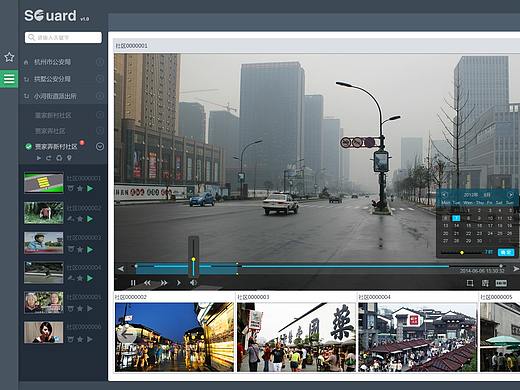Open the 社区0000004 preview thumbnail
Screen dimensions: 520x390
(418, 337)
